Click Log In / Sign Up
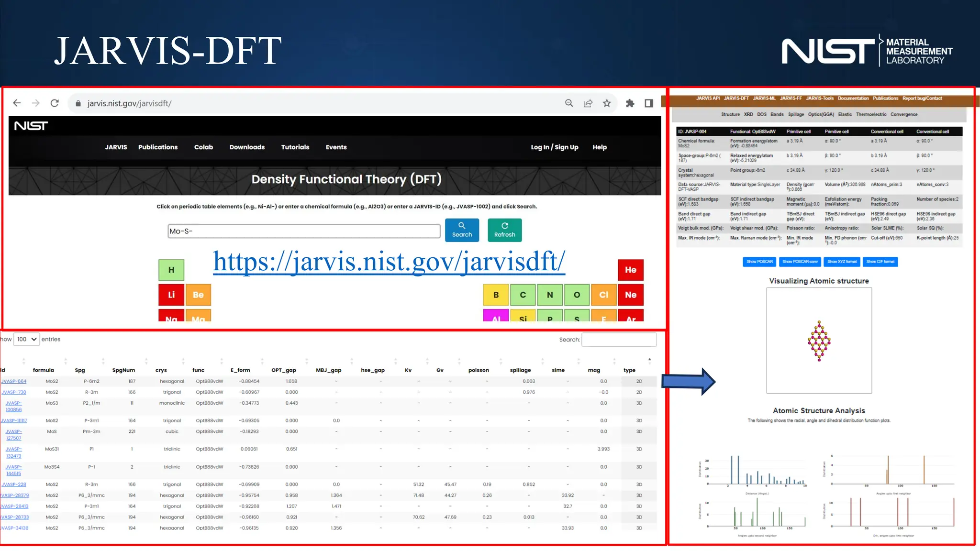The image size is (980, 551). [555, 147]
